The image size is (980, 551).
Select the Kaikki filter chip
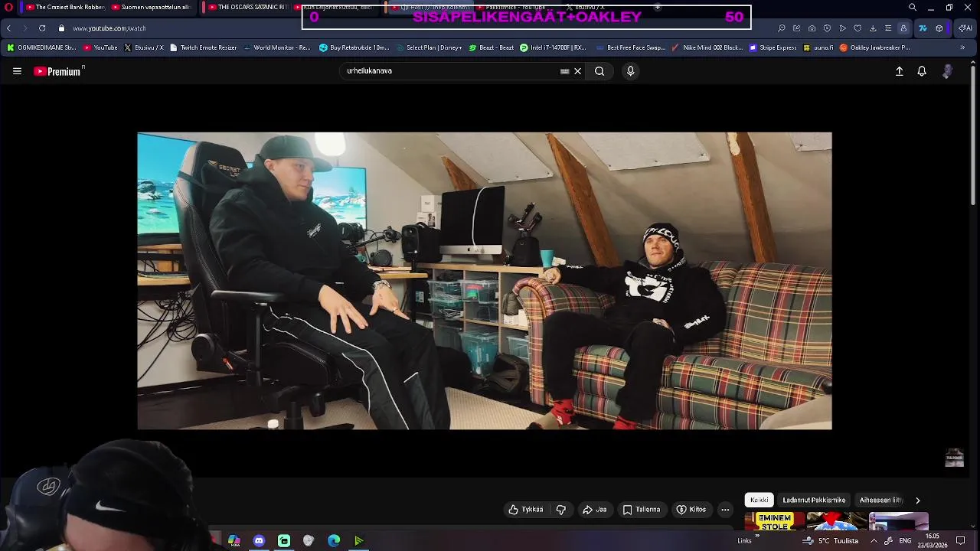tap(759, 500)
